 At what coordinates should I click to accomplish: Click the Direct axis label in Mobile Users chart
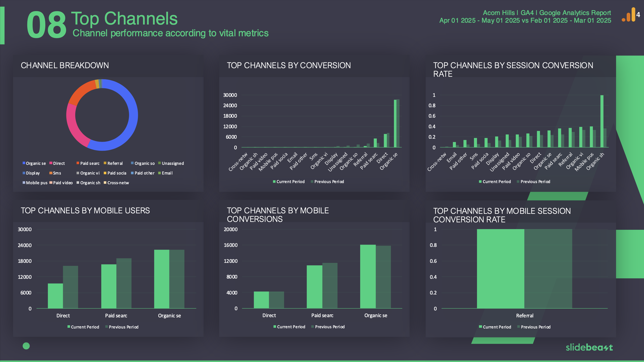point(63,316)
